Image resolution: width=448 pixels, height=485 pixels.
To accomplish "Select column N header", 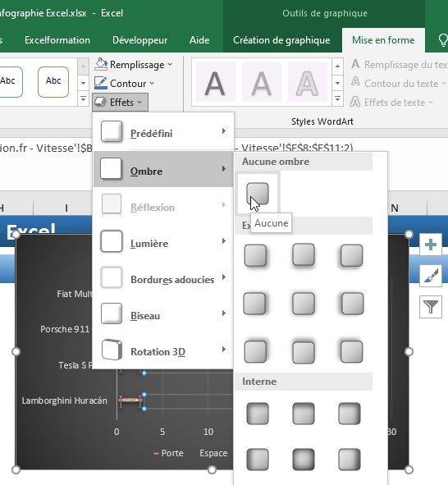I will (x=394, y=208).
